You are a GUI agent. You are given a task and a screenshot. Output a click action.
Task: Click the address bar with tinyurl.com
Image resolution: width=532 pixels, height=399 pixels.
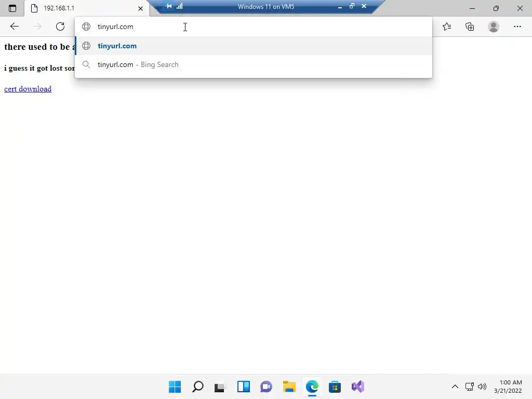pos(254,26)
